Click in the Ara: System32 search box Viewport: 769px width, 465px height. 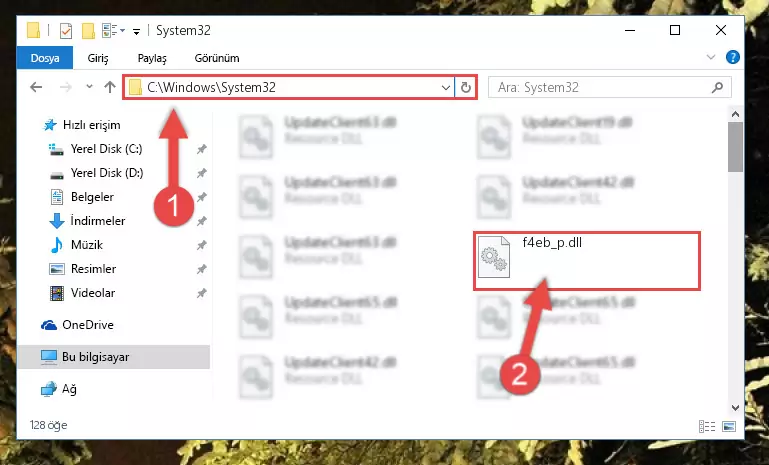(601, 87)
